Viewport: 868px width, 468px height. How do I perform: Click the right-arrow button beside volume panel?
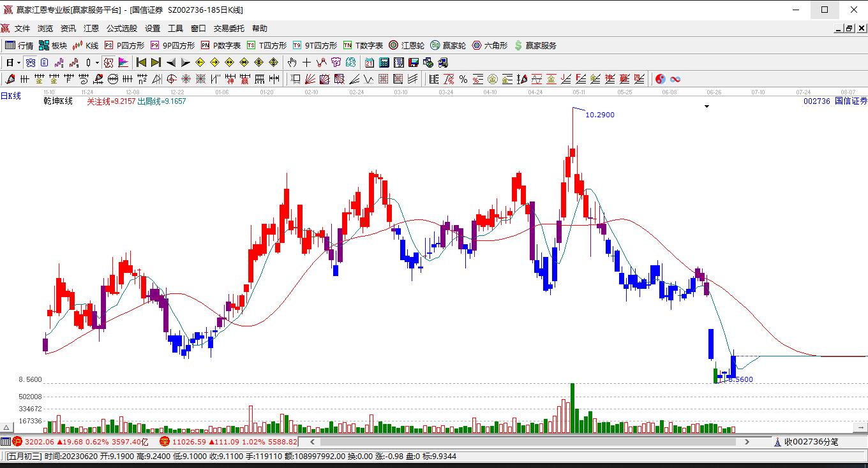click(862, 427)
